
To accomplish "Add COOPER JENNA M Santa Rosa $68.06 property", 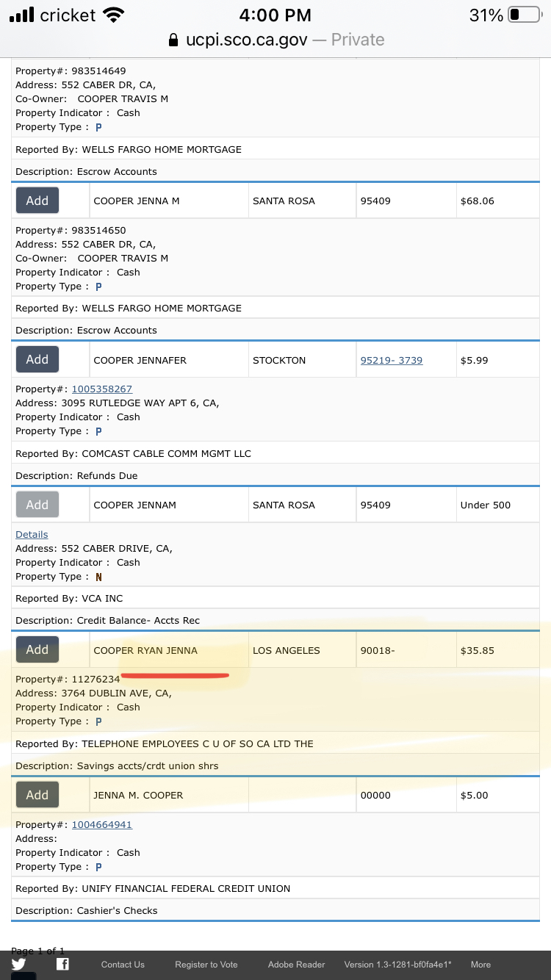I will 37,201.
